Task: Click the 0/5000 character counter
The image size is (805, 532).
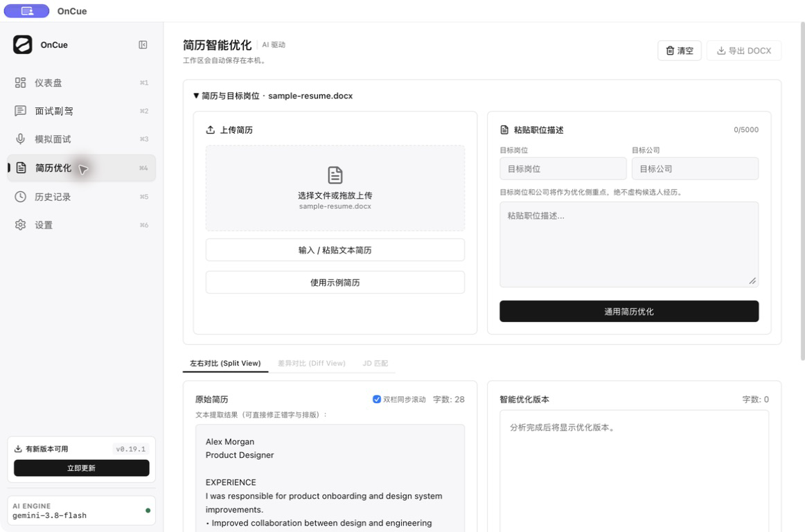Action: [746, 130]
